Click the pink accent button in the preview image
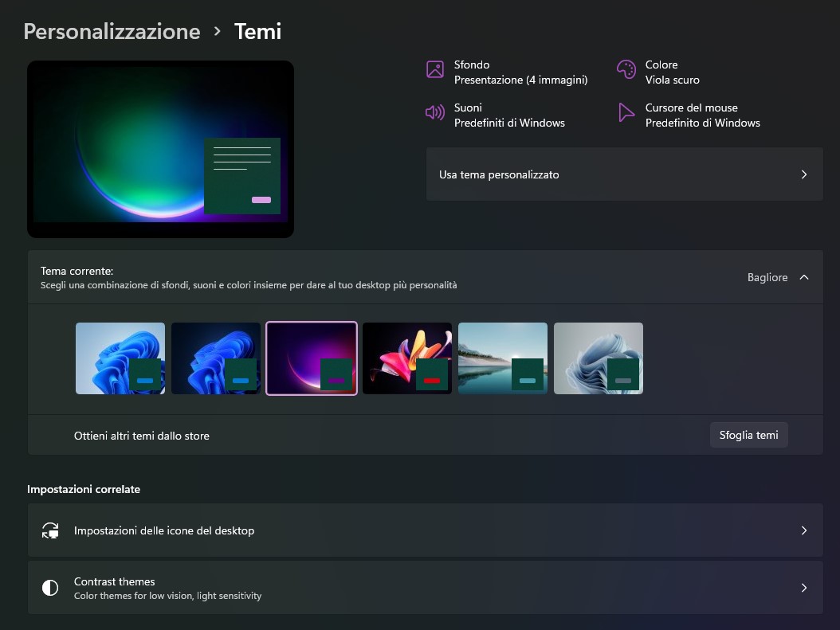Image resolution: width=840 pixels, height=630 pixels. point(261,200)
